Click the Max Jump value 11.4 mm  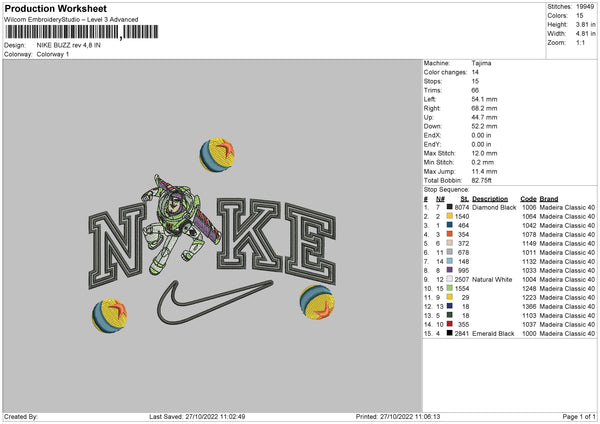[x=484, y=171]
